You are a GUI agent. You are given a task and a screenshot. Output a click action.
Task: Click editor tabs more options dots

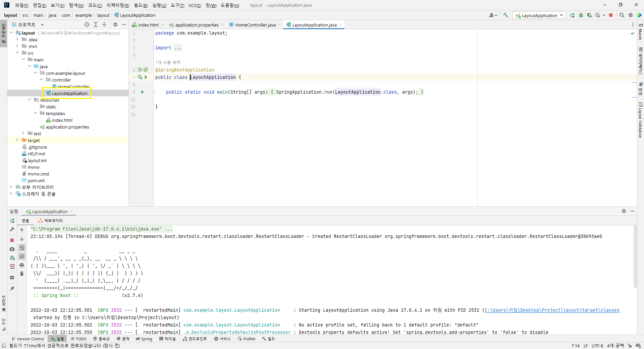[633, 24]
